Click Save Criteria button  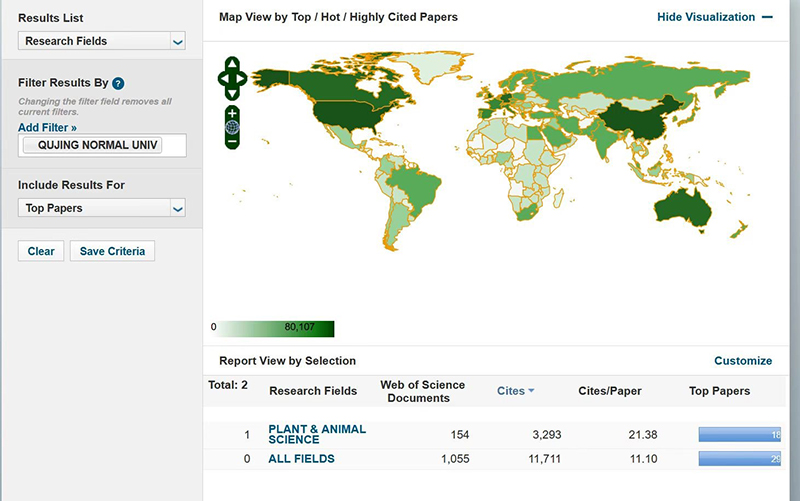[112, 251]
